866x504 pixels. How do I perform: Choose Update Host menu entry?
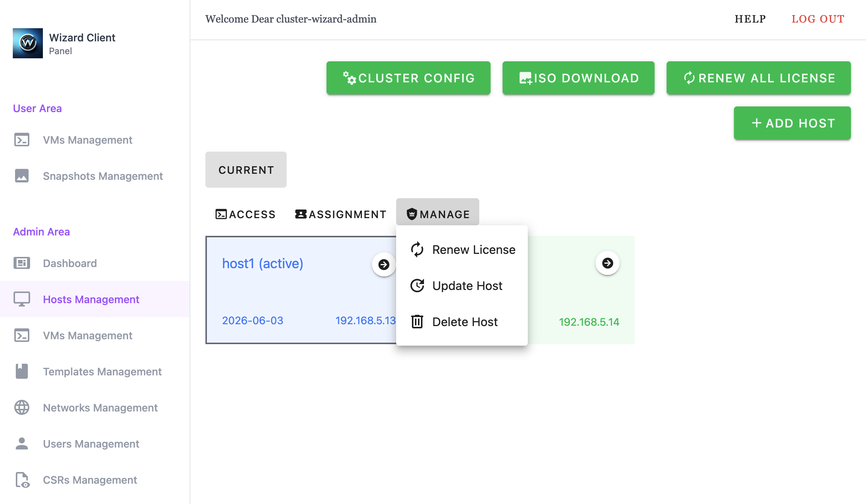462,285
